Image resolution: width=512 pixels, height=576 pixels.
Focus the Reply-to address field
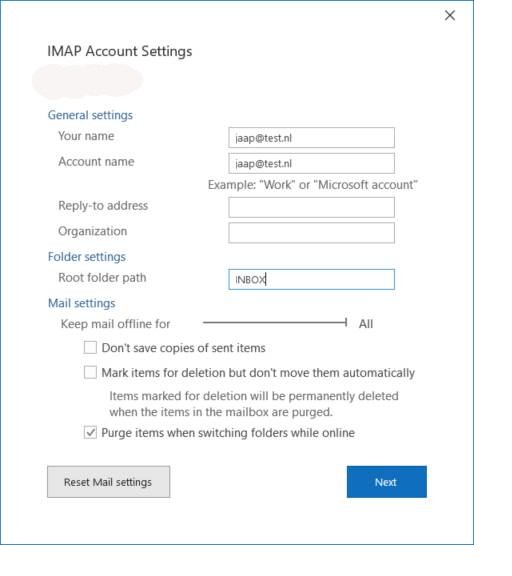pos(311,207)
